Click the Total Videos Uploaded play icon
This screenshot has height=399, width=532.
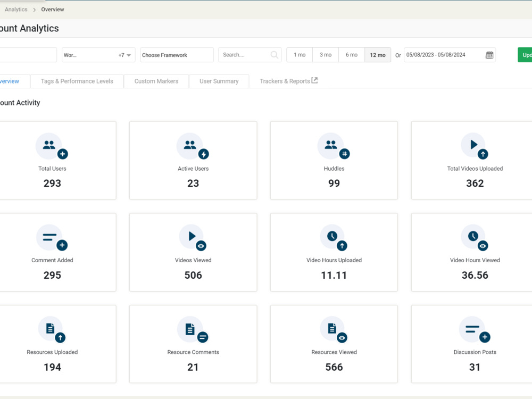coord(475,146)
